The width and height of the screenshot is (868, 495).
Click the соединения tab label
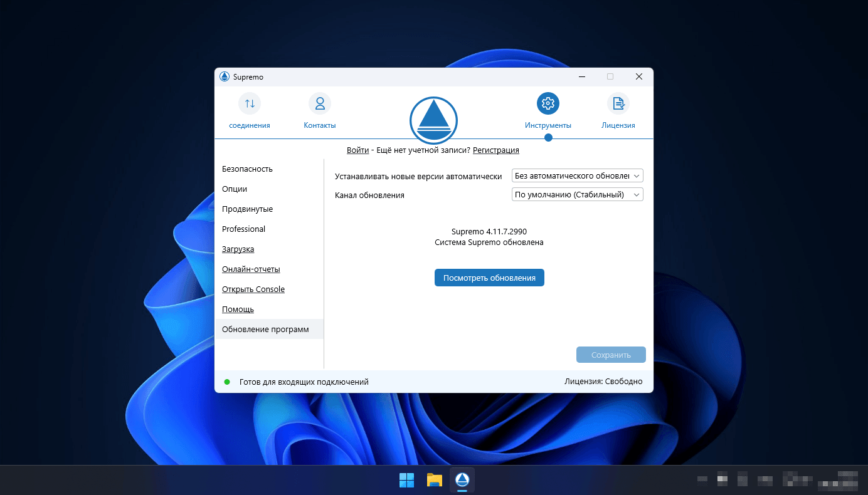point(250,125)
